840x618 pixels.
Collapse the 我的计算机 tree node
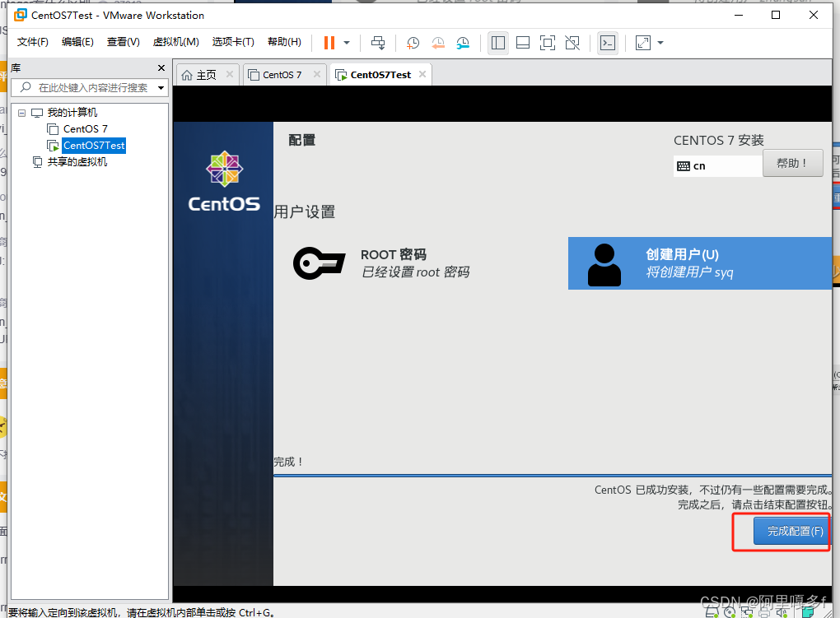coord(21,112)
